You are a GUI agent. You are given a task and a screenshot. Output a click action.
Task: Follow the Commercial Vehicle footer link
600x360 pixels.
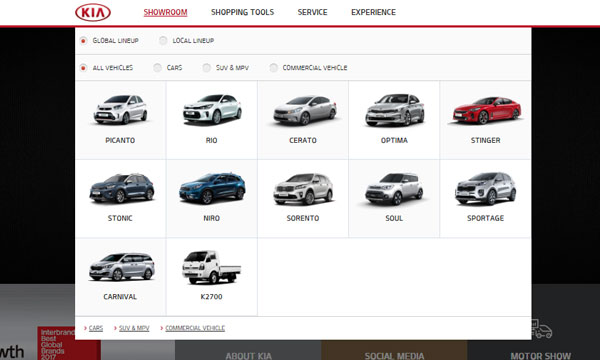[195, 328]
